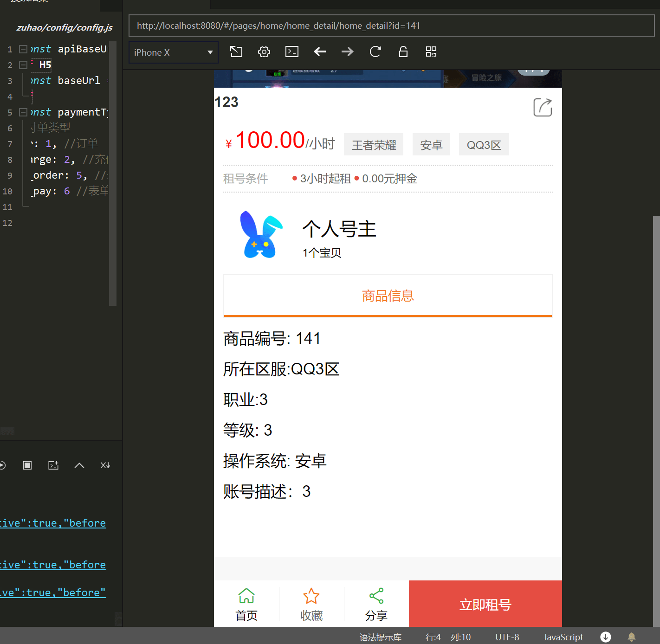Click the QQ3区 tag

point(484,145)
